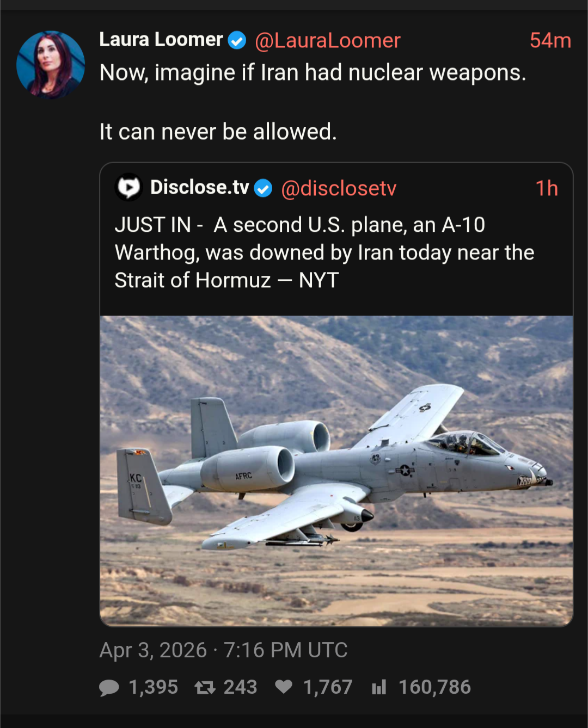588x728 pixels.
Task: Open the Disclose.tv account name
Action: (199, 188)
